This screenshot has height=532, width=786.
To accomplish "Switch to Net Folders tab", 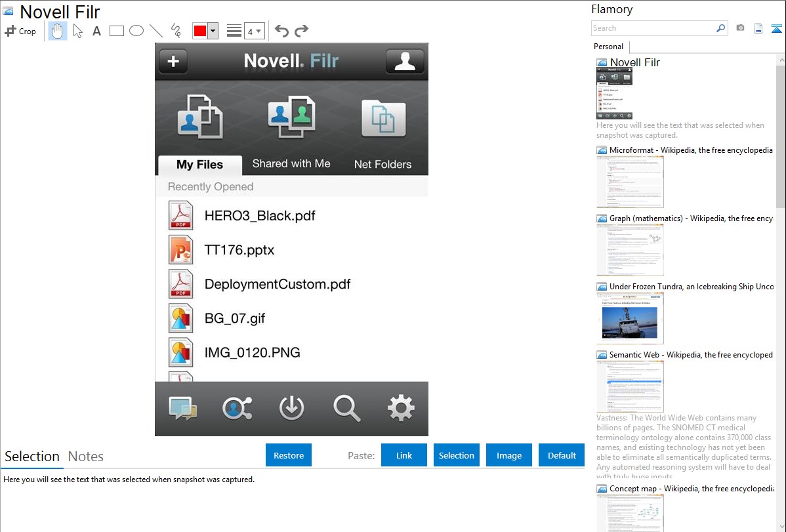I will 383,164.
